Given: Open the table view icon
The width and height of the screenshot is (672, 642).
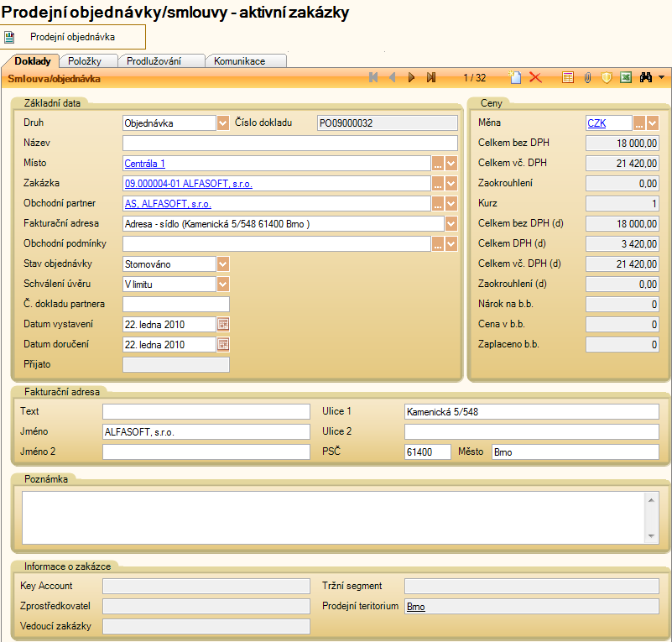Looking at the screenshot, I should click(568, 78).
